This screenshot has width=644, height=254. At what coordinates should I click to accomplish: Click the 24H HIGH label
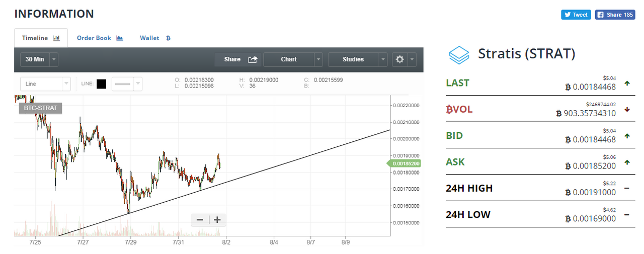[x=469, y=189]
